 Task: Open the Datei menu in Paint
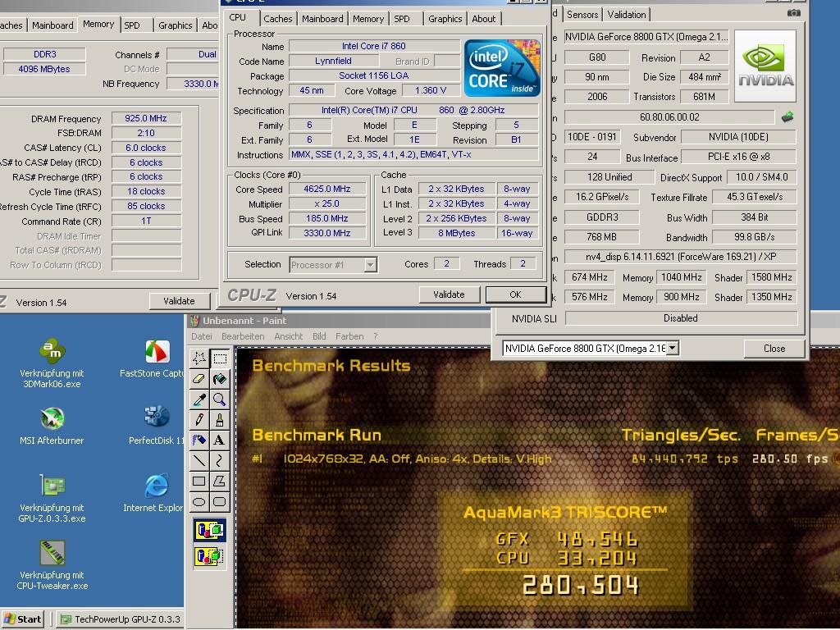202,336
